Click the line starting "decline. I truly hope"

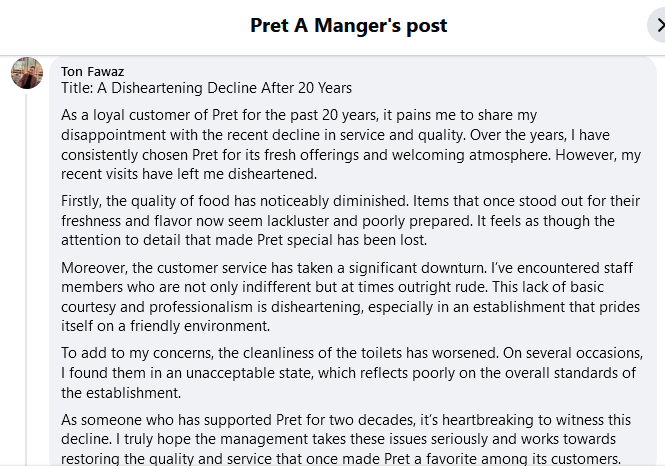tap(339, 440)
